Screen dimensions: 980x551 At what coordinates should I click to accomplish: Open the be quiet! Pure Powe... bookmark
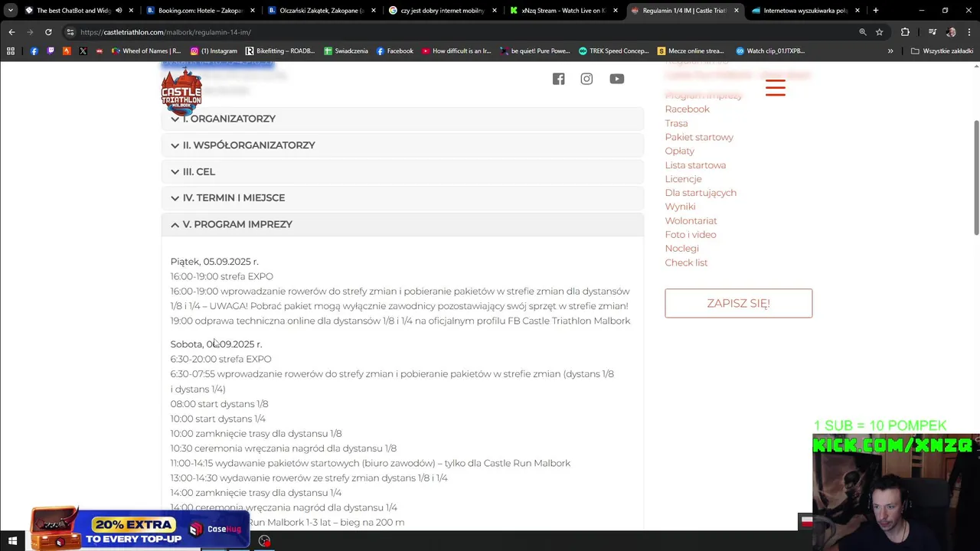click(535, 51)
